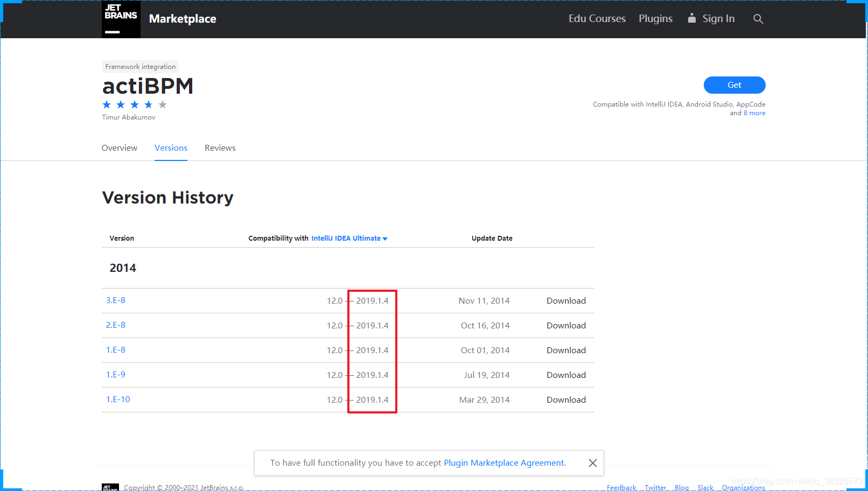The width and height of the screenshot is (868, 491).
Task: Open version 1.E-10 link
Action: click(118, 399)
